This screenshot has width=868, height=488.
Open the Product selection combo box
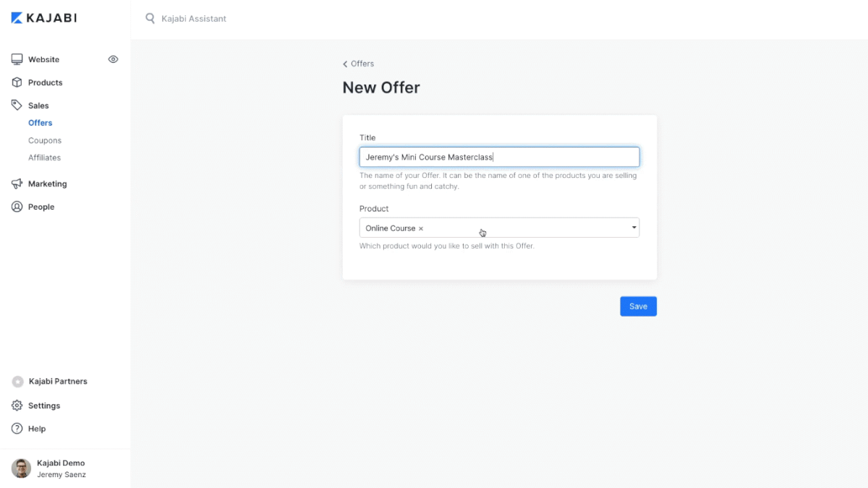click(x=521, y=228)
